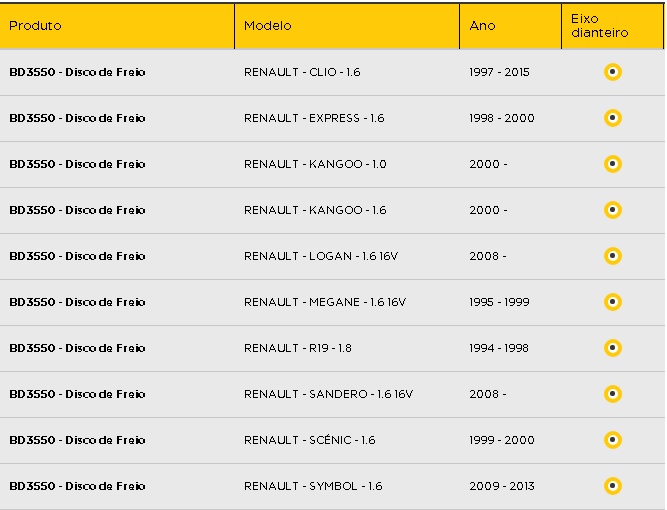Click front axle indicator for SCÉNIC 1.6
Viewport: 667px width, 510px height.
[x=613, y=440]
